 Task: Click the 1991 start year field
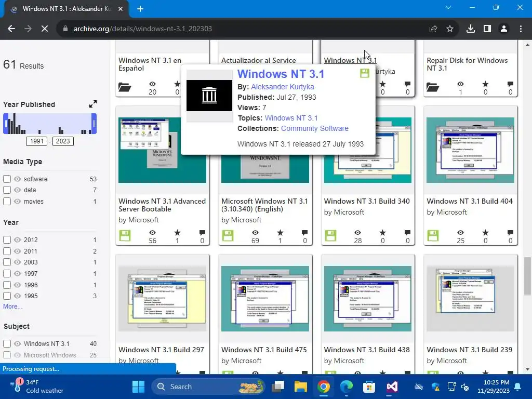pyautogui.click(x=37, y=141)
